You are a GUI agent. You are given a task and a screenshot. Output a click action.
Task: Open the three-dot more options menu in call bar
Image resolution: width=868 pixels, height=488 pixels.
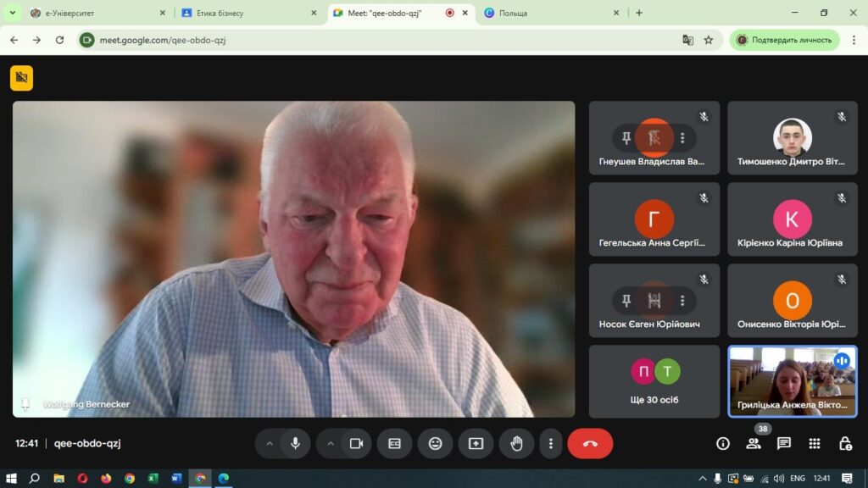coord(551,443)
